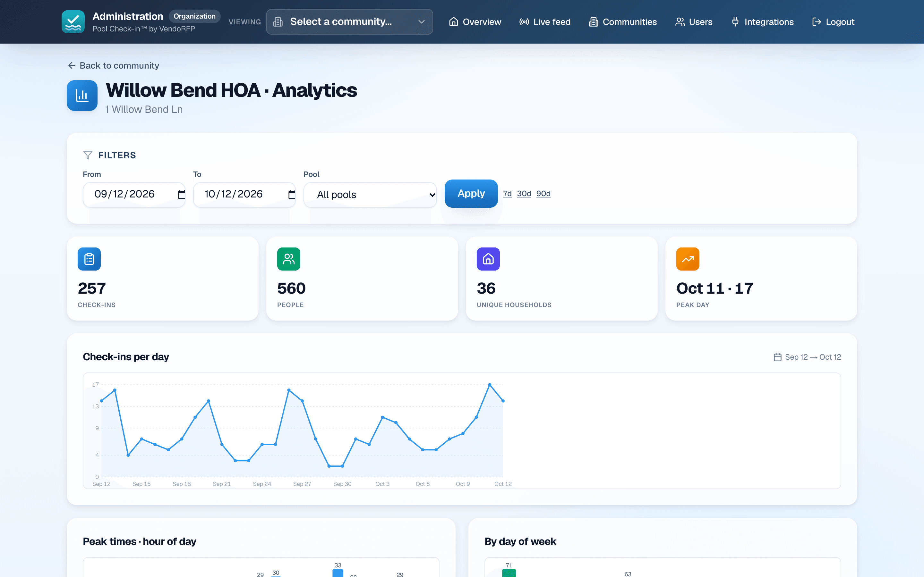Click the orange peak day trend icon
Image resolution: width=924 pixels, height=577 pixels.
[x=688, y=259]
